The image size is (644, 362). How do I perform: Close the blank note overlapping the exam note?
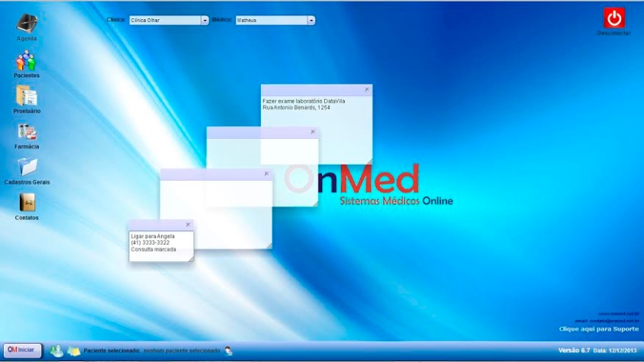(x=313, y=132)
